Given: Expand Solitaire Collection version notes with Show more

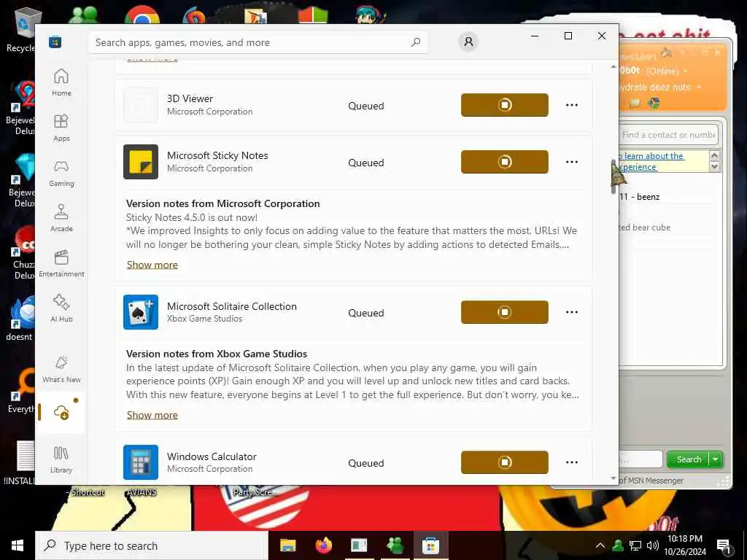Looking at the screenshot, I should pos(152,415).
